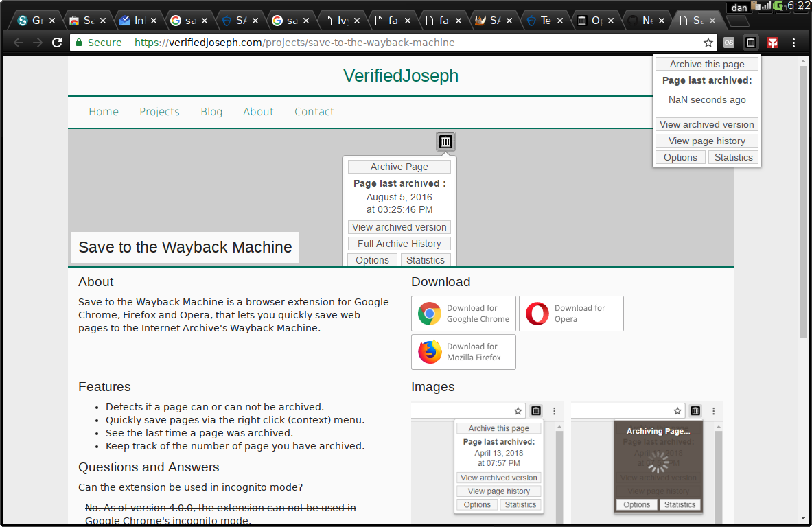Switch to the Chrome Web Store 'Sa' tab
Image resolution: width=812 pixels, height=527 pixels.
point(86,20)
